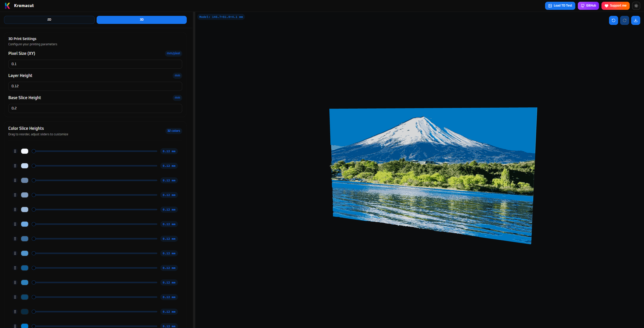The height and width of the screenshot is (328, 644).
Task: Open the GitHub link
Action: 588,6
